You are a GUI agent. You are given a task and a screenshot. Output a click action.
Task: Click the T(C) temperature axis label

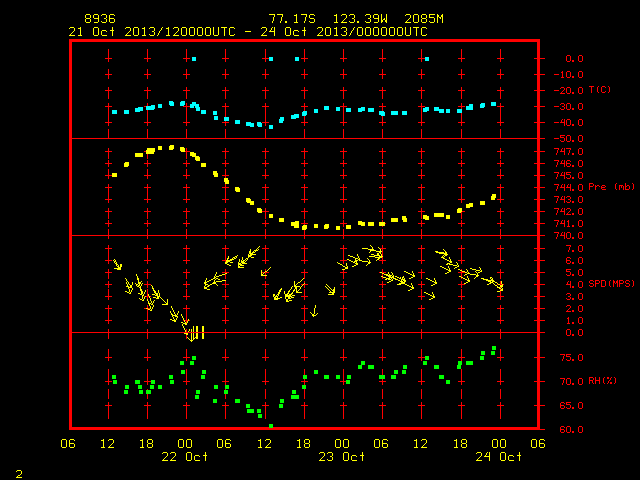(x=600, y=89)
